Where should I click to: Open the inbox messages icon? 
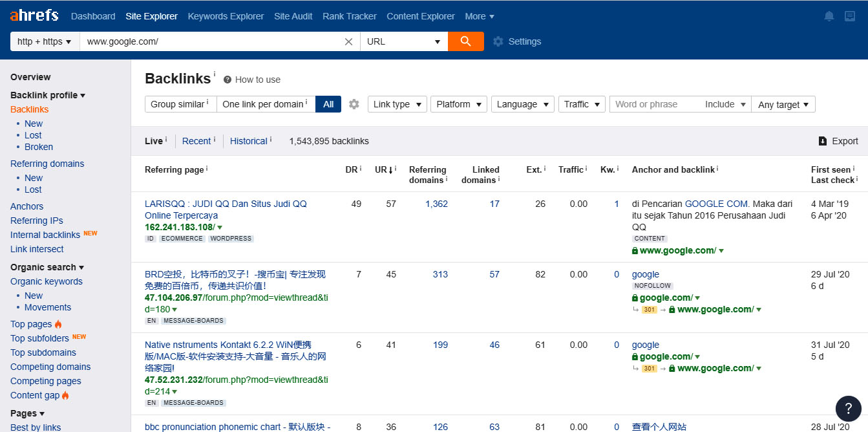tap(849, 16)
